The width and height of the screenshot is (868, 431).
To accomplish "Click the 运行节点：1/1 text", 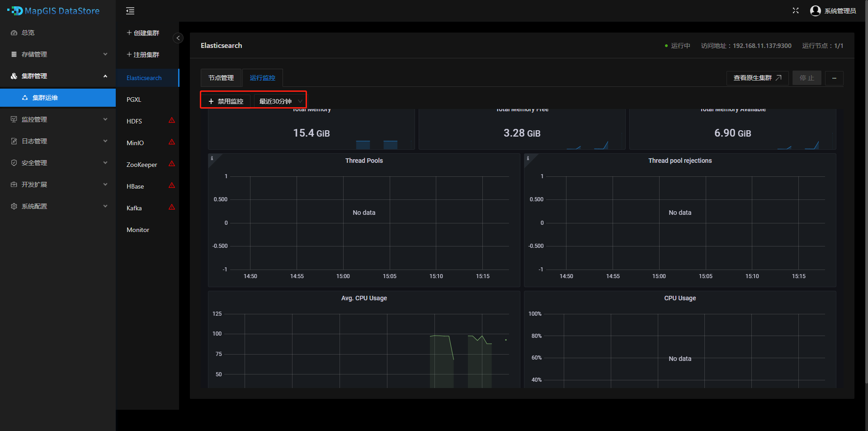I will click(x=823, y=46).
